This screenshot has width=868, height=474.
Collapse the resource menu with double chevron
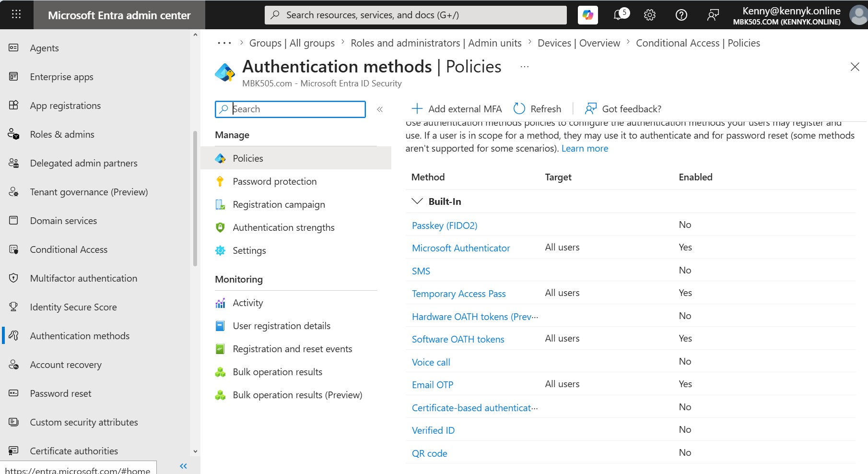[x=380, y=109]
